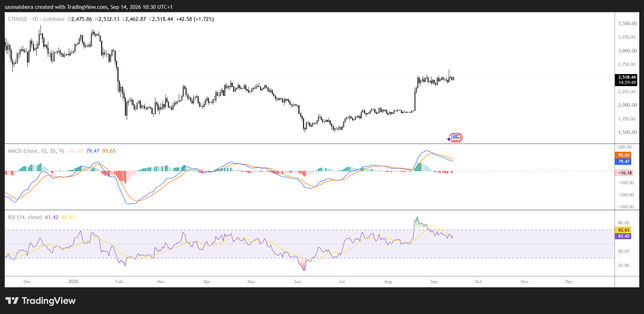Click the US flag economic event marker
Screen dimensions: 644x314
(x=456, y=138)
